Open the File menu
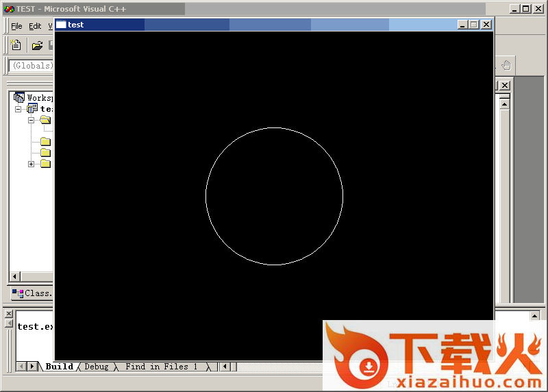The width and height of the screenshot is (548, 392). click(16, 26)
